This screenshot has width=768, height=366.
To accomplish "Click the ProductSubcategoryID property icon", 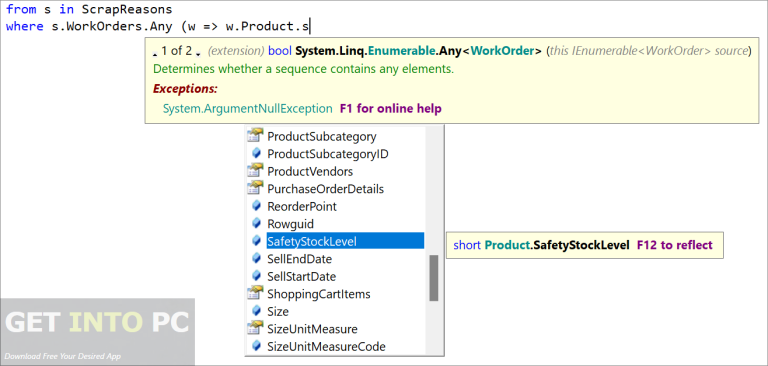I will pyautogui.click(x=256, y=153).
